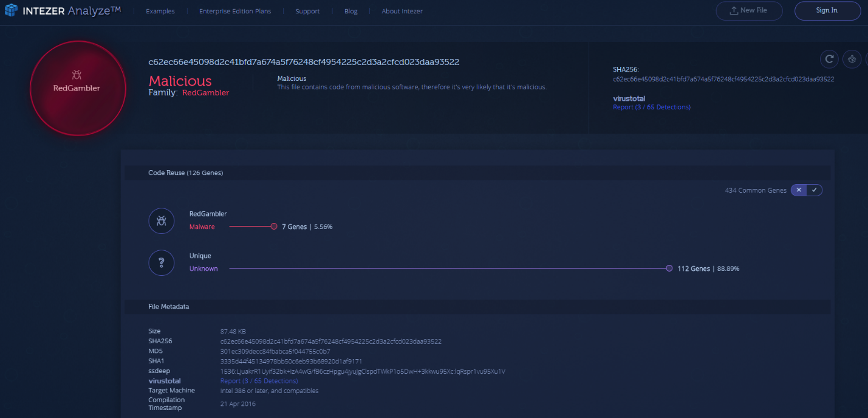Click the 87.48 KB size value
The image size is (868, 418).
pyautogui.click(x=233, y=331)
